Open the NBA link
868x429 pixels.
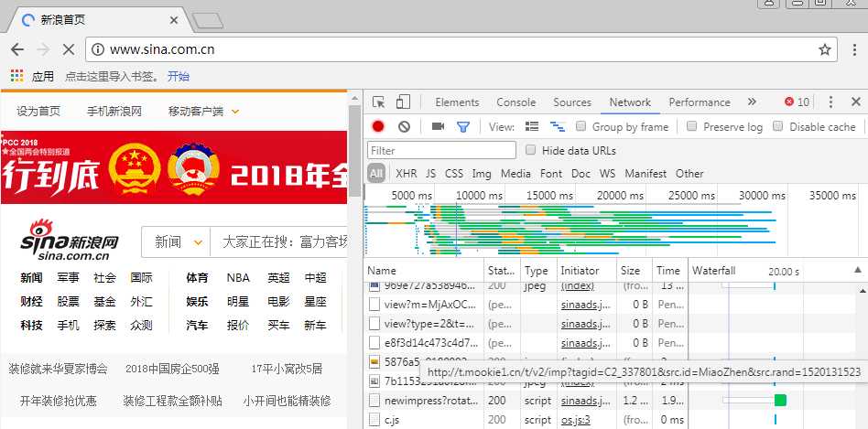238,277
